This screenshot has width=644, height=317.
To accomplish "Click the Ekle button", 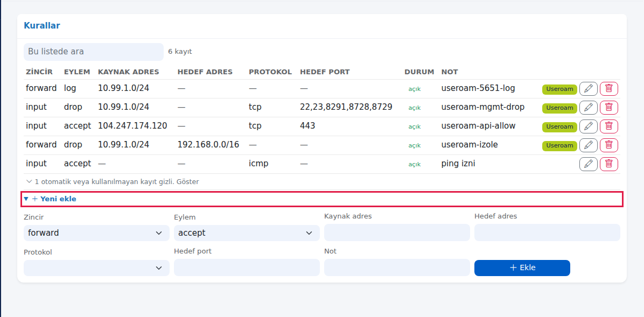I will point(522,267).
